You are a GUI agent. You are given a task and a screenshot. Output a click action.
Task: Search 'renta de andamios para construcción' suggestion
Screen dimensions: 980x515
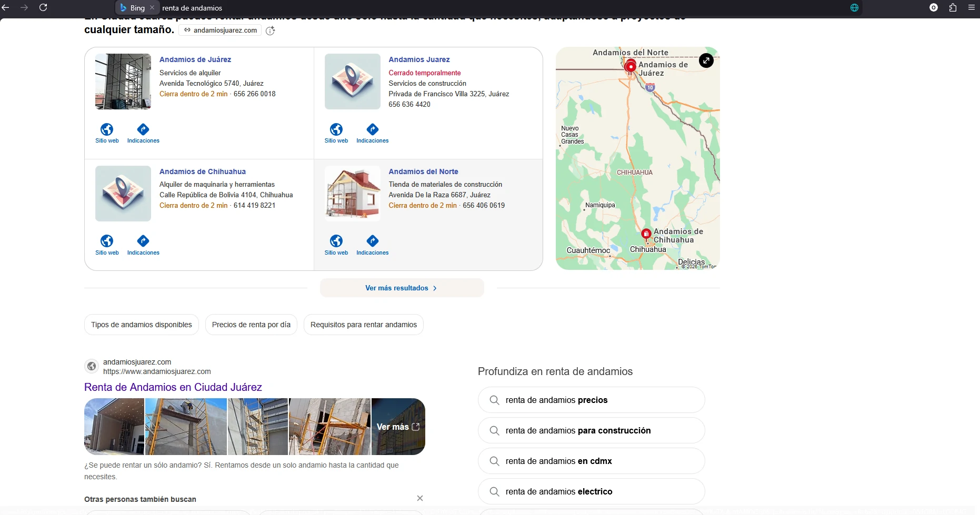click(592, 430)
